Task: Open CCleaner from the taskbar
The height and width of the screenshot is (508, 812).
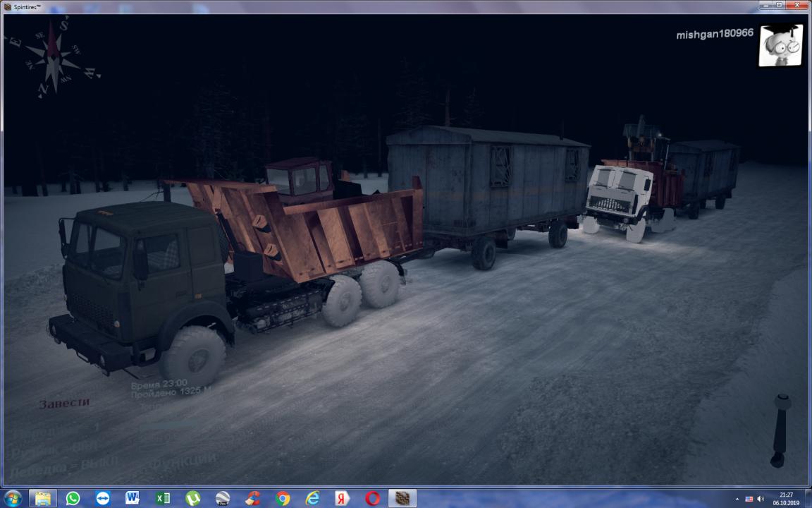Action: click(252, 498)
